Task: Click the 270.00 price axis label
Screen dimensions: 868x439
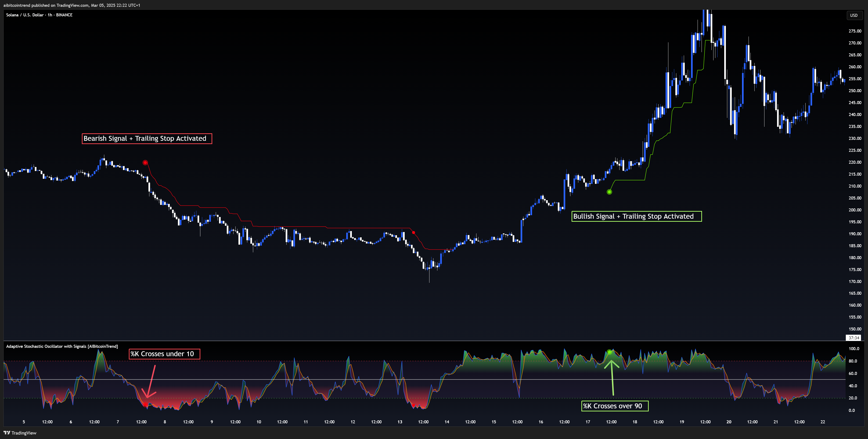Action: click(x=855, y=43)
